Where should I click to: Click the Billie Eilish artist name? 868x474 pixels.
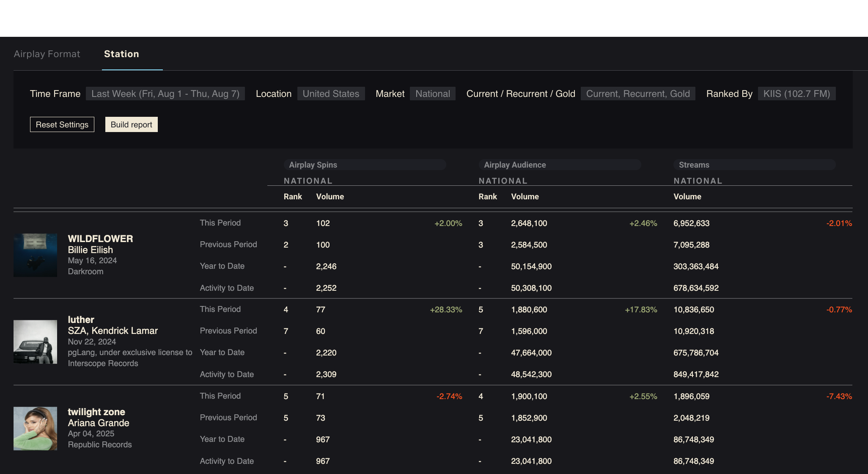pos(90,250)
